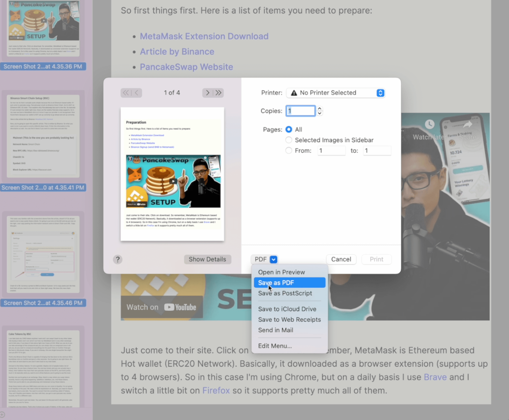Click the Print button

coord(377,259)
